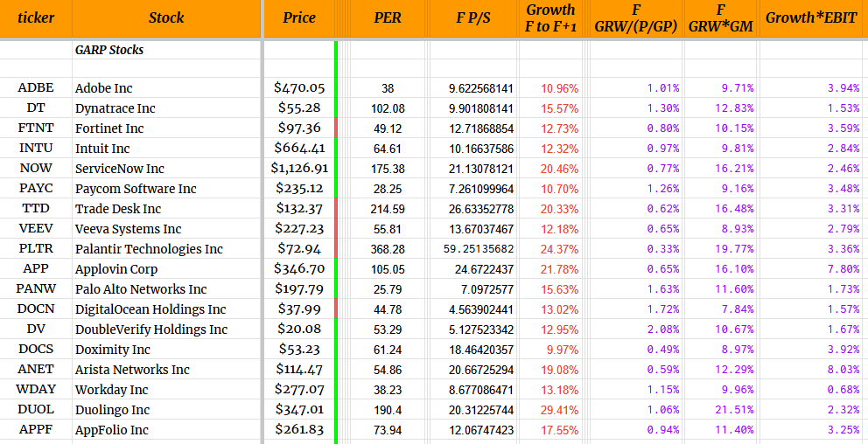868x444 pixels.
Task: Click the 'Price' column header
Action: point(299,17)
